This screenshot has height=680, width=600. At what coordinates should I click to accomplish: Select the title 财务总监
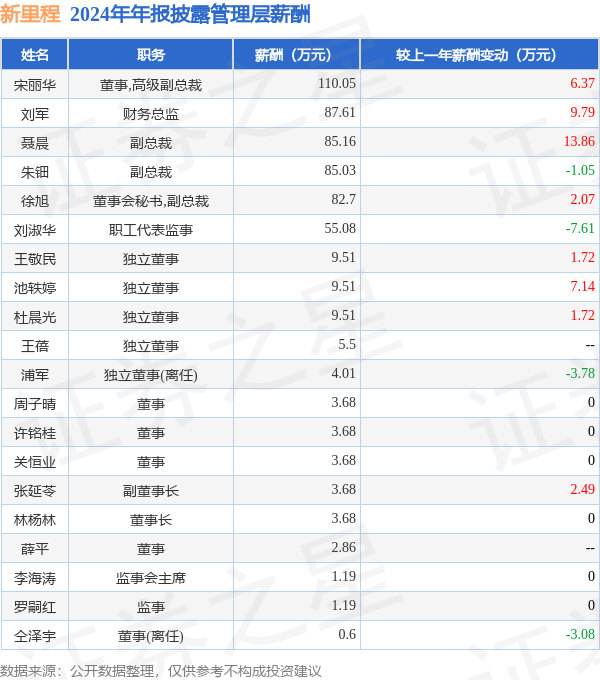[151, 114]
